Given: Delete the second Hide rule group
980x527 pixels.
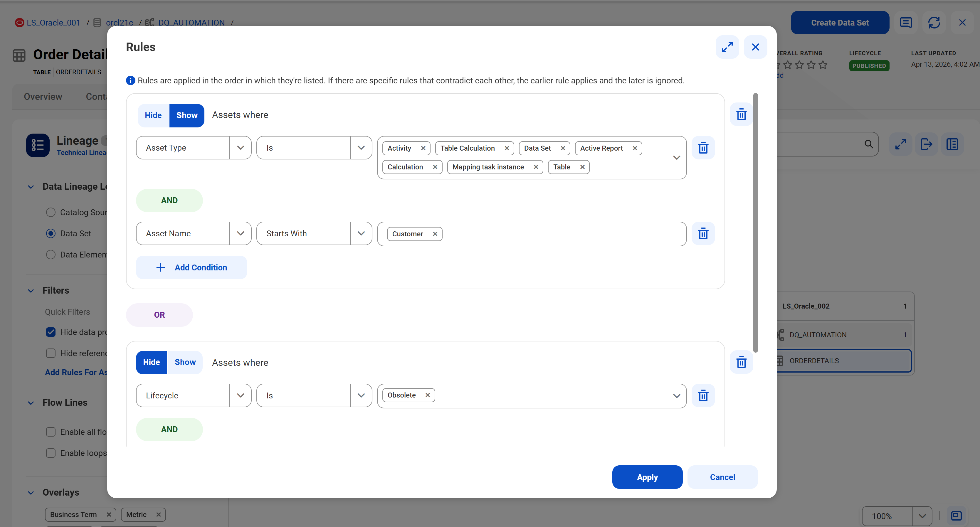Looking at the screenshot, I should 741,362.
